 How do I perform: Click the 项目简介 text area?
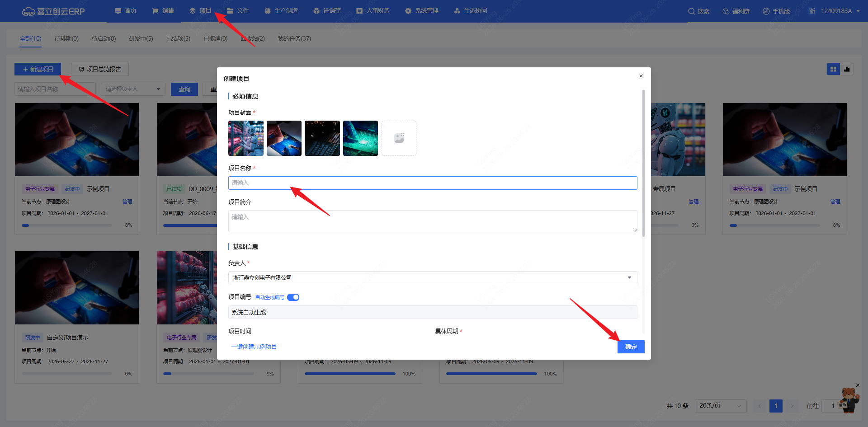tap(433, 221)
